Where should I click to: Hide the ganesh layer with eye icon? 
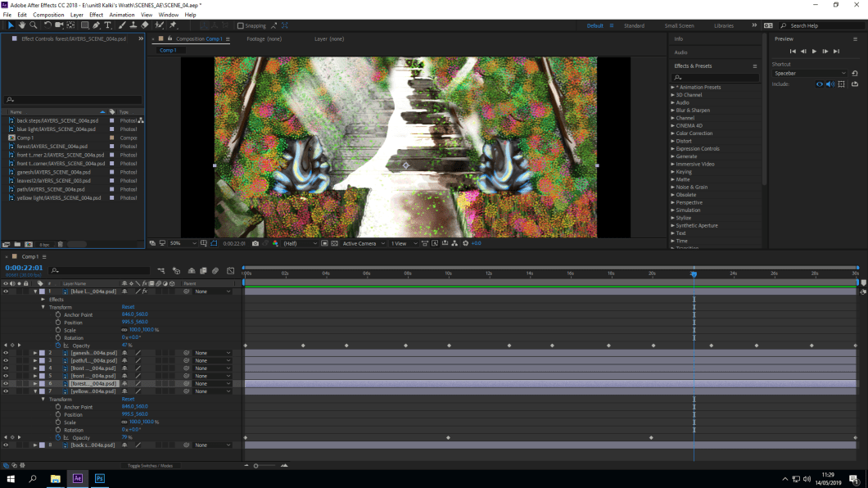[x=6, y=353]
